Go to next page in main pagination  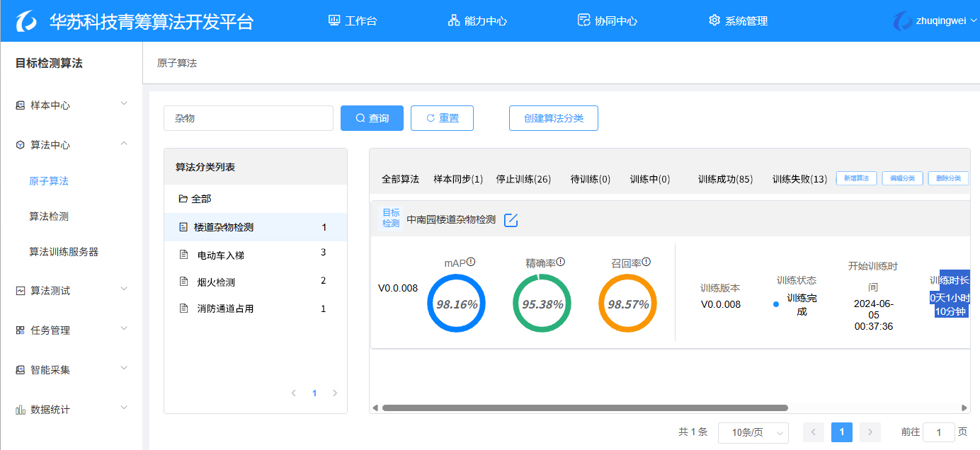pos(870,432)
